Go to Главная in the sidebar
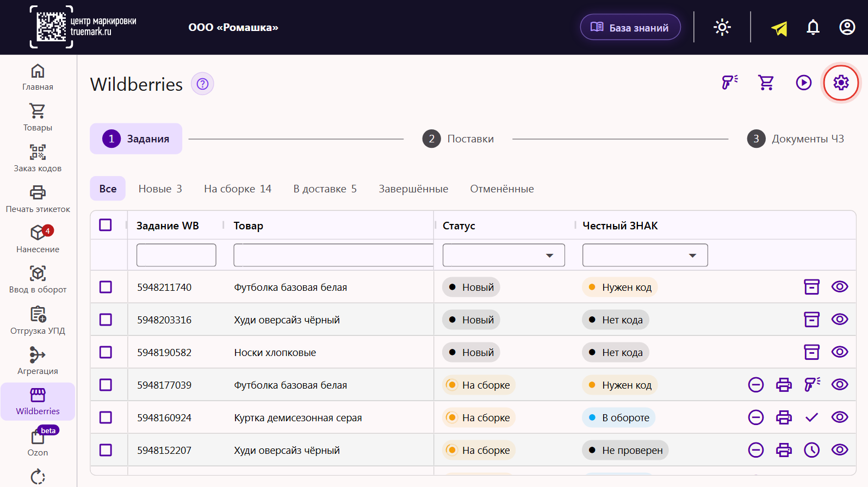This screenshot has height=487, width=868. (38, 77)
